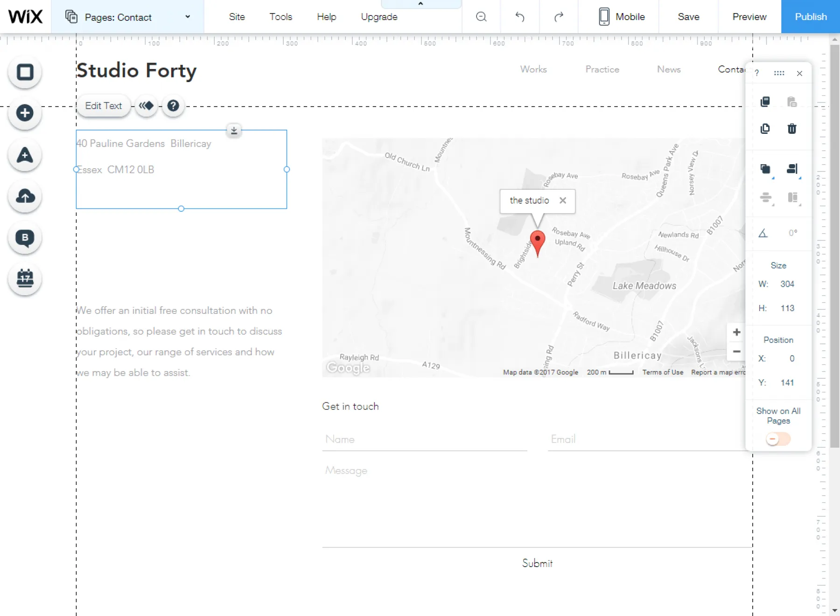Click the Edit Text button
The image size is (840, 616).
(x=103, y=106)
